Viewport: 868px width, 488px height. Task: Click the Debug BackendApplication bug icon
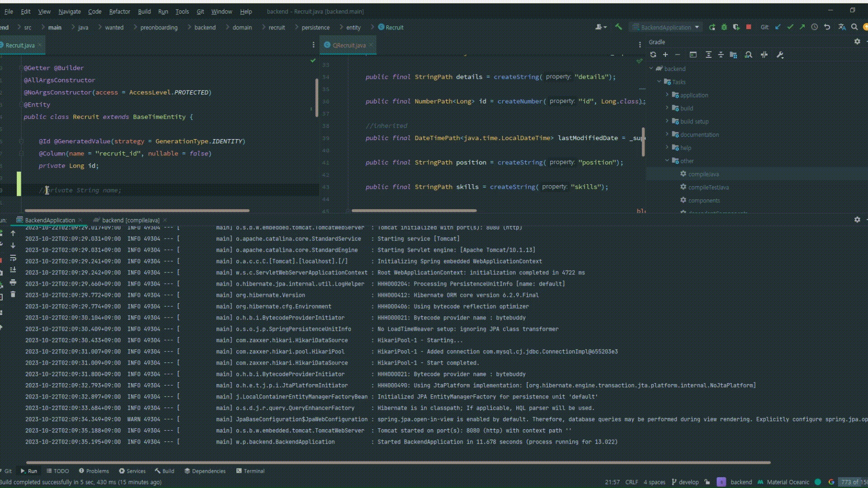pyautogui.click(x=724, y=27)
